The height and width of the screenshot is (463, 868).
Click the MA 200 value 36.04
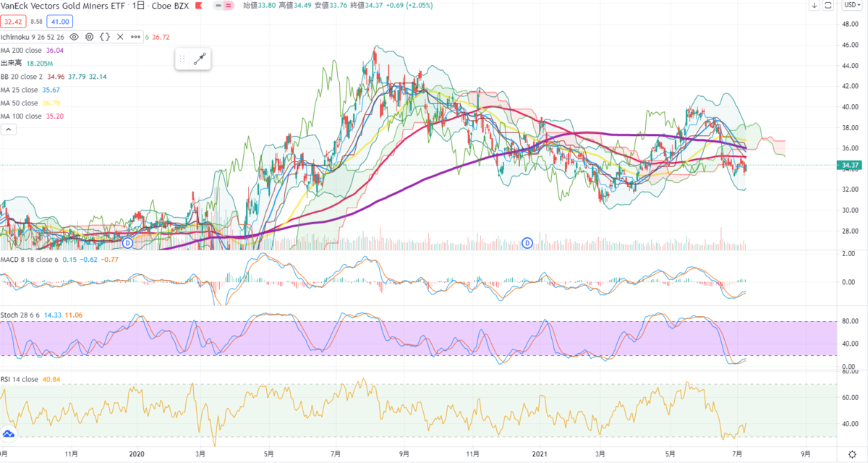click(55, 51)
